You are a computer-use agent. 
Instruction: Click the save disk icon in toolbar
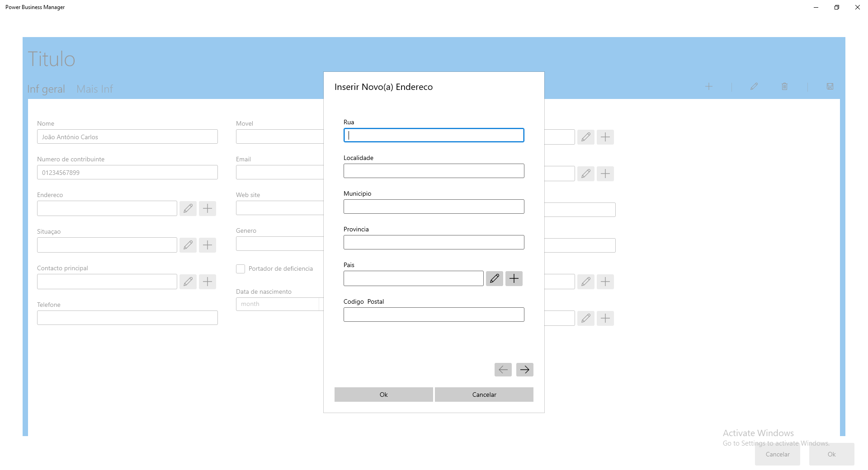[830, 86]
